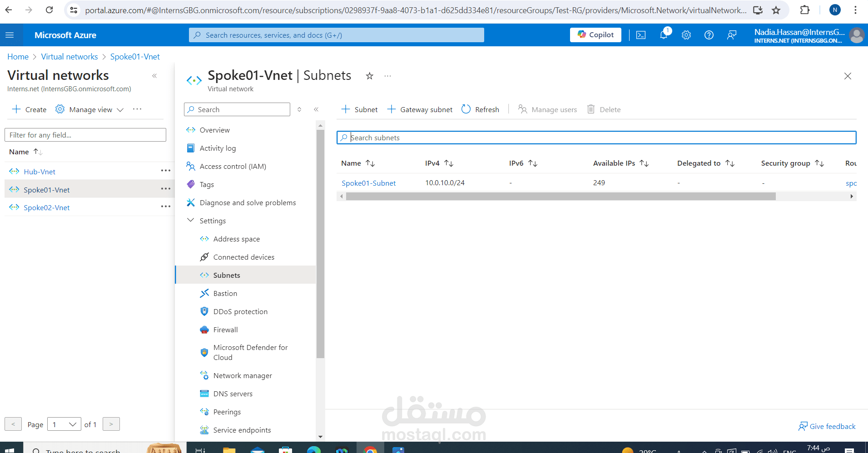Refresh the subnets list

pos(480,109)
